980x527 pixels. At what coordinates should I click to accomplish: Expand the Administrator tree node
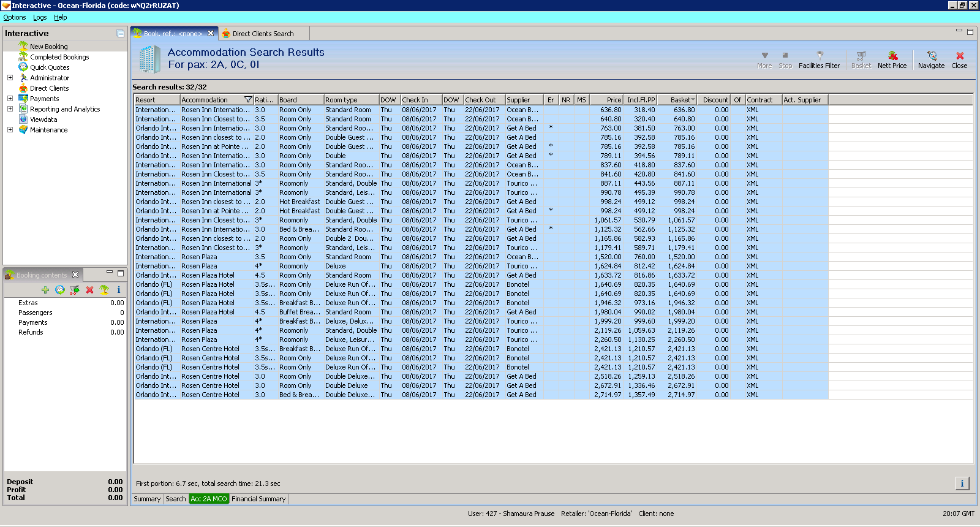coord(10,78)
